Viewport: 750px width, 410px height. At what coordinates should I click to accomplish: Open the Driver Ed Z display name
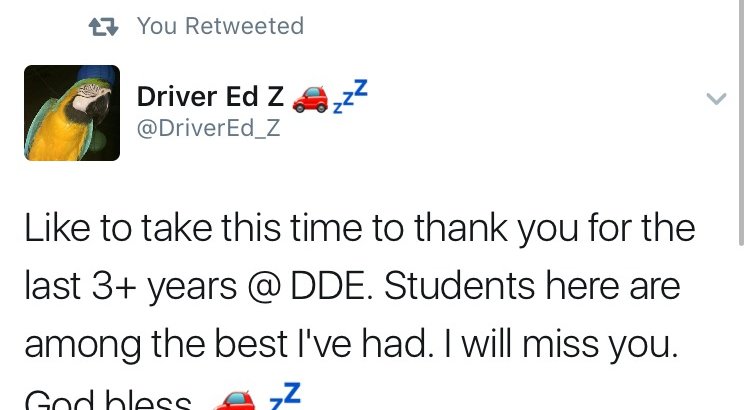point(210,98)
